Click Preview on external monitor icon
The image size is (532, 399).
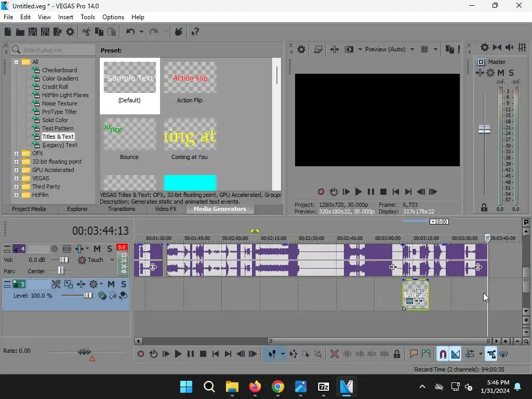coord(318,49)
